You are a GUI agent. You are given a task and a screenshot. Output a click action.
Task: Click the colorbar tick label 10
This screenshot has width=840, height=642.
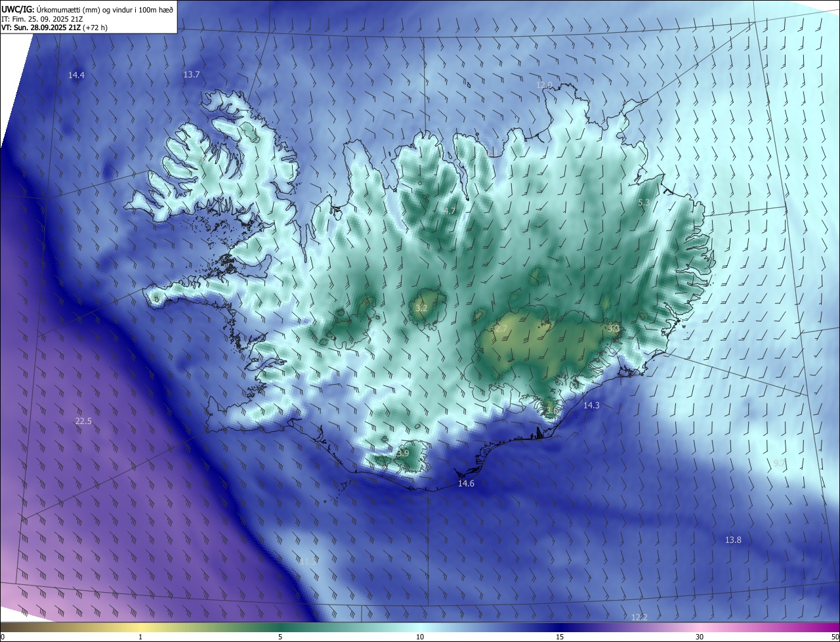420,637
